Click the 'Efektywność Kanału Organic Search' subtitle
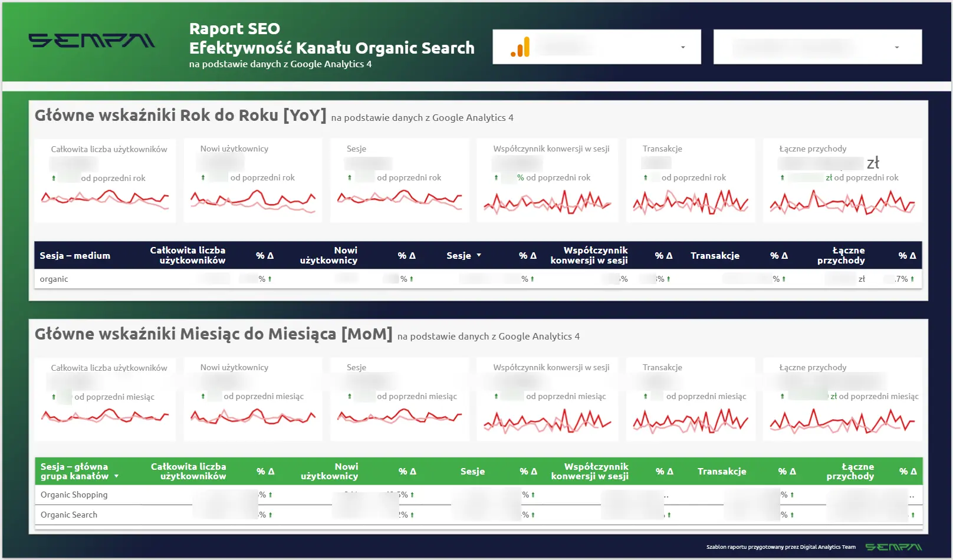 tap(331, 48)
